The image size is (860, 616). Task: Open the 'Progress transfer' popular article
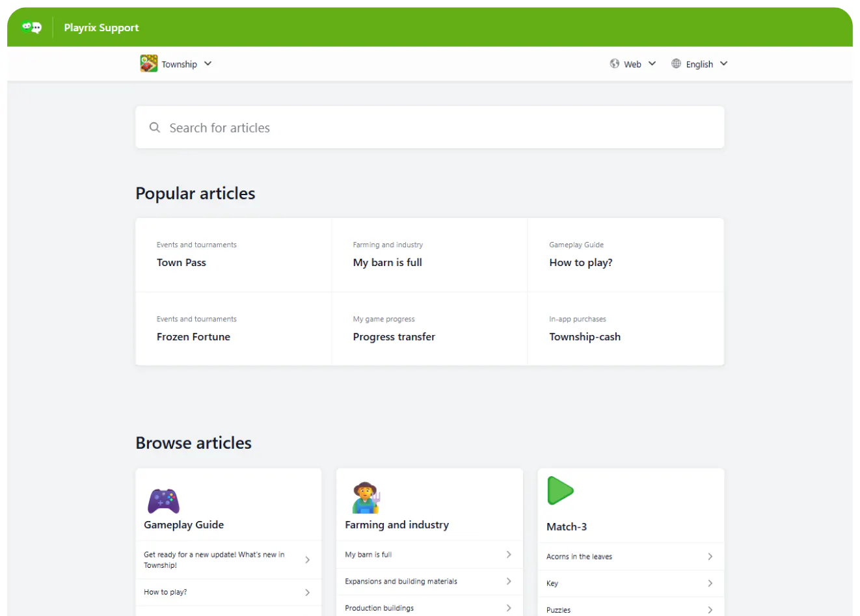pyautogui.click(x=429, y=329)
